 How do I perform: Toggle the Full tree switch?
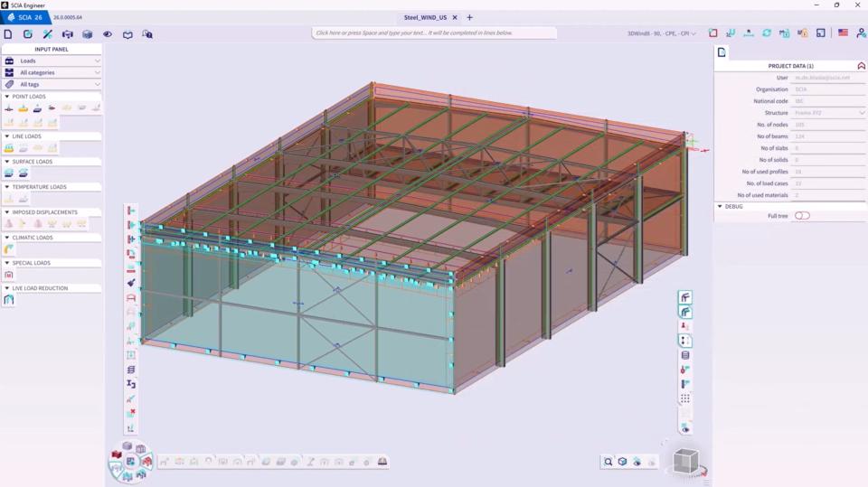tap(801, 216)
